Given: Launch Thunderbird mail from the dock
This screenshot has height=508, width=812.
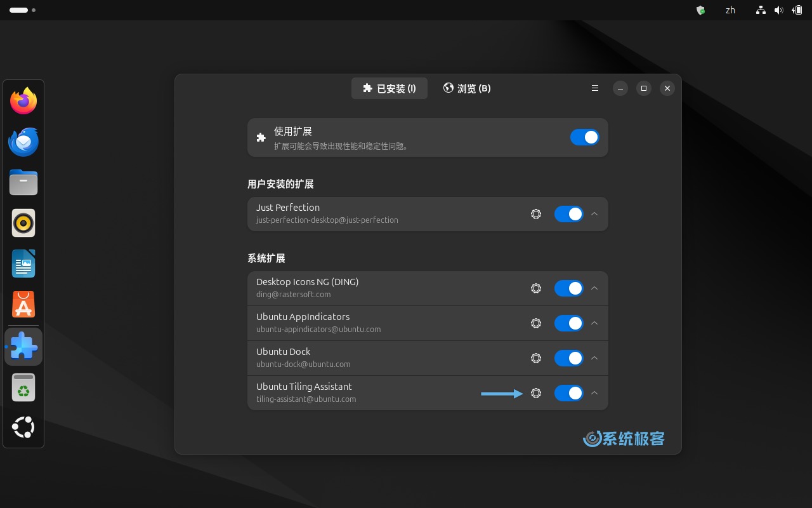Looking at the screenshot, I should tap(23, 142).
